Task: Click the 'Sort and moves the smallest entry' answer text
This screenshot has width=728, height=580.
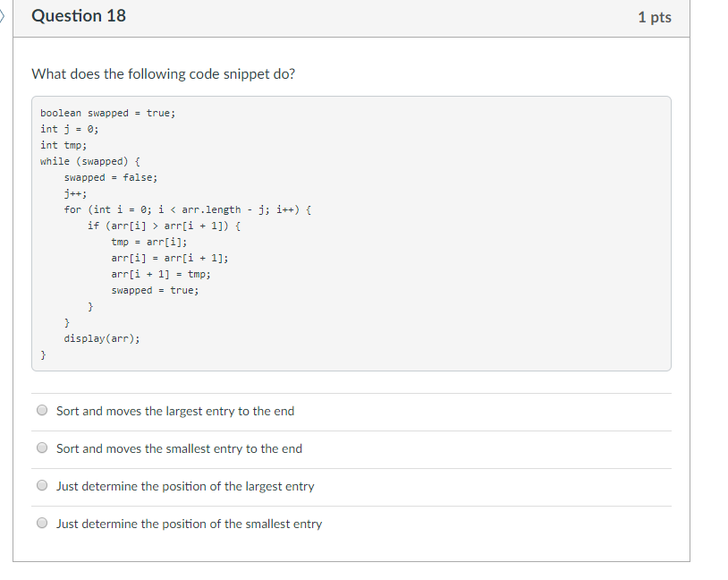Action: [177, 448]
